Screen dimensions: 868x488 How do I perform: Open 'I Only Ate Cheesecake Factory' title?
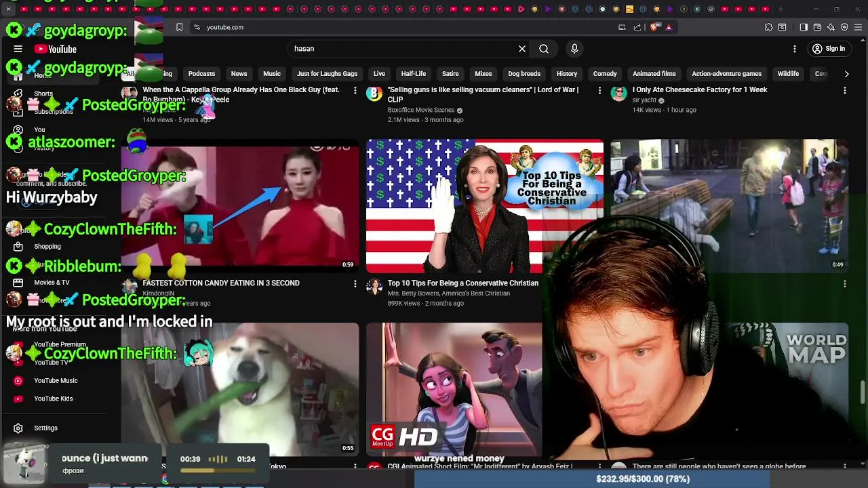pyautogui.click(x=700, y=90)
